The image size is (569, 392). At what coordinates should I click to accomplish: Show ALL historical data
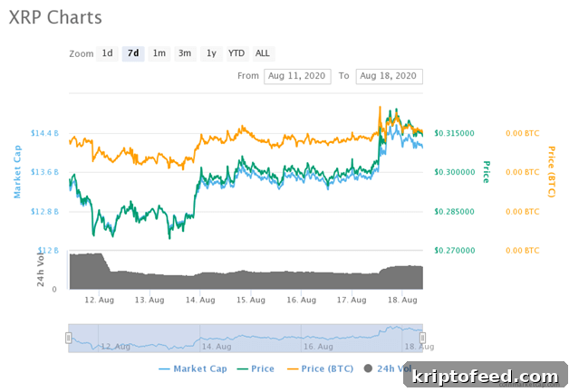[x=263, y=53]
